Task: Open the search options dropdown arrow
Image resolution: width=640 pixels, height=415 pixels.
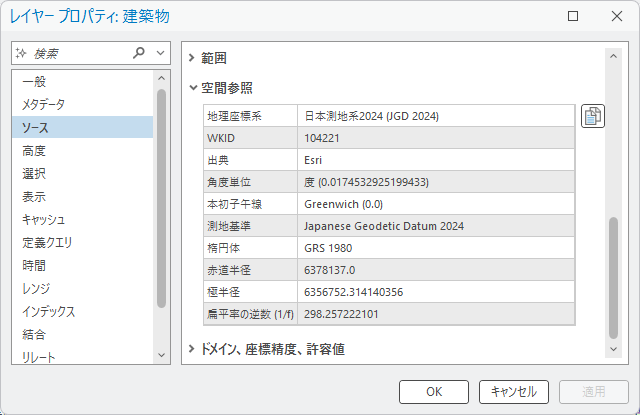Action: (x=160, y=53)
